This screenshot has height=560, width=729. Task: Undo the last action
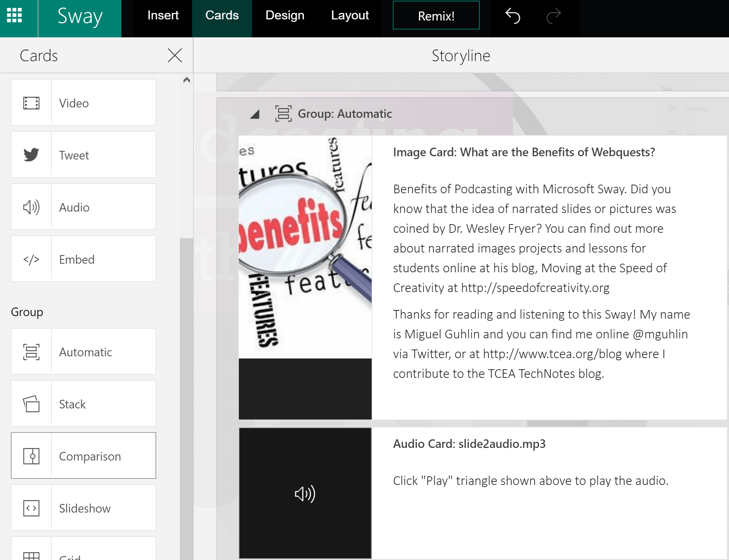pos(513,16)
